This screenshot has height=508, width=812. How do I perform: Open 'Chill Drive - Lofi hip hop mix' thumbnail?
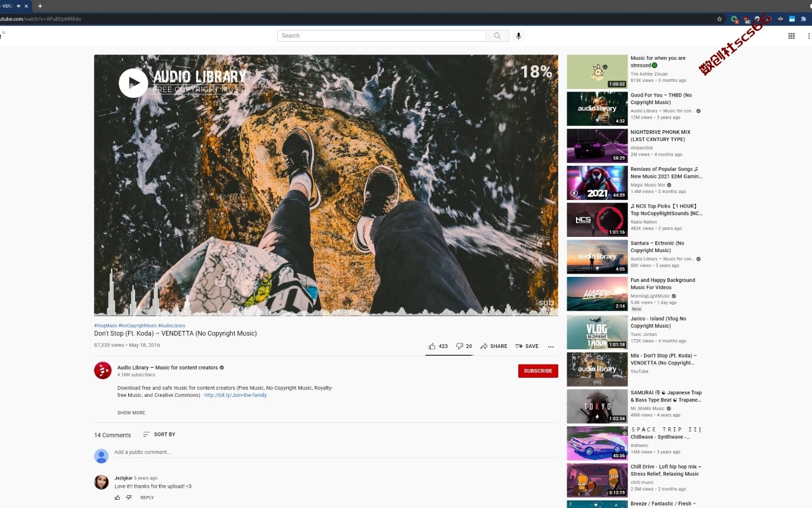tap(597, 480)
